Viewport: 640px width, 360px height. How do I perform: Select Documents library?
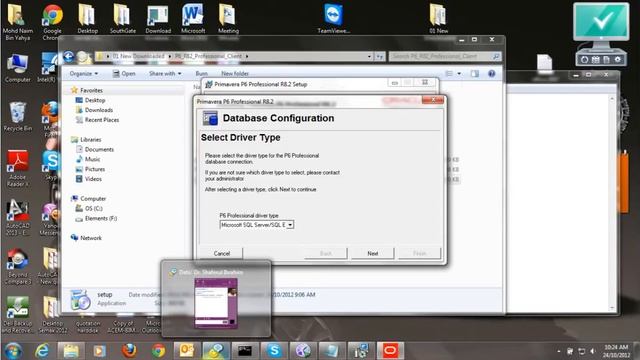[x=99, y=149]
